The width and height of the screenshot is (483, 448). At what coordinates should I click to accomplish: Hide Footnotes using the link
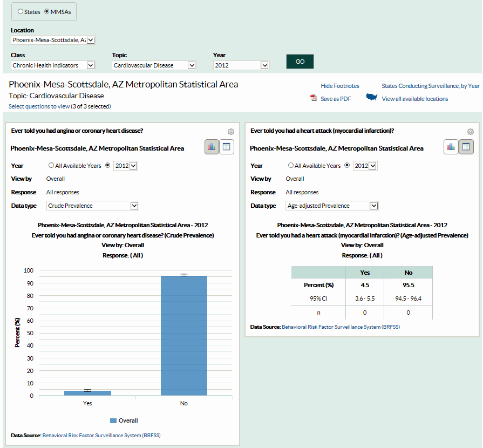coord(339,86)
